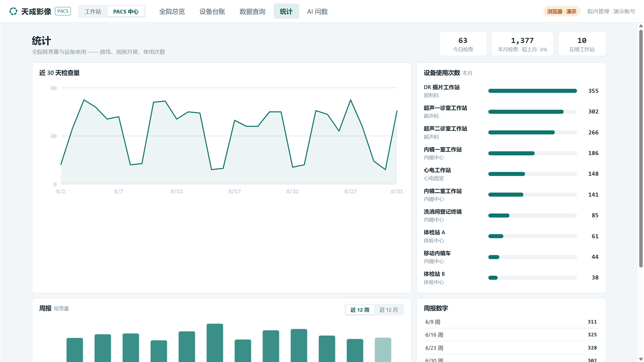644x362 pixels.
Task: Switch to 工作站 mode
Action: tap(93, 11)
